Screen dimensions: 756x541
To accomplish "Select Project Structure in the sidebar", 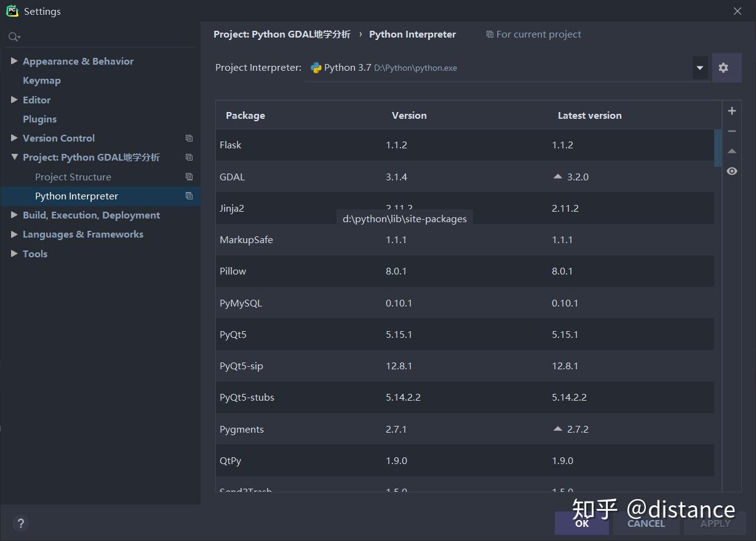I will point(73,177).
